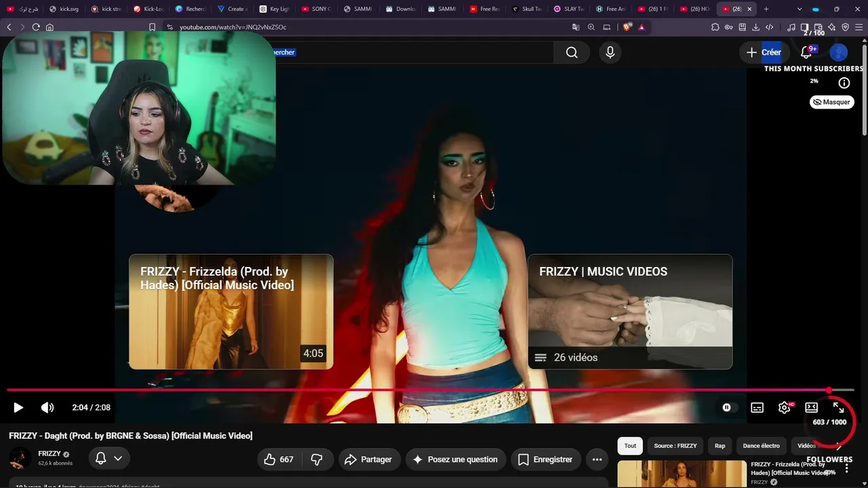Go to the browser home page
Screen dimensions: 868x488
50,27
